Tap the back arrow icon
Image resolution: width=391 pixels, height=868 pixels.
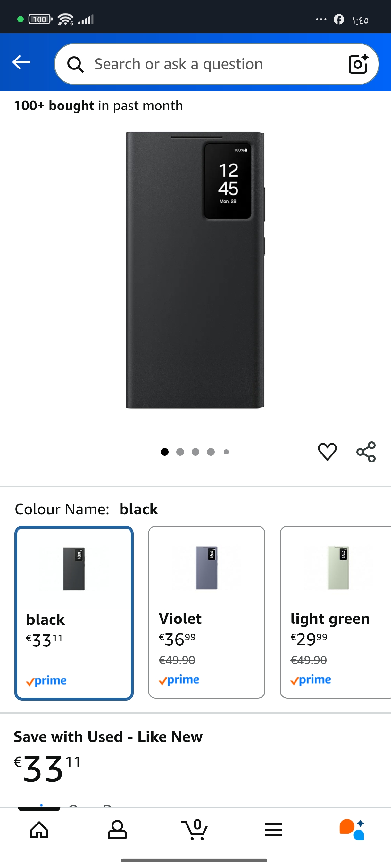click(x=21, y=62)
